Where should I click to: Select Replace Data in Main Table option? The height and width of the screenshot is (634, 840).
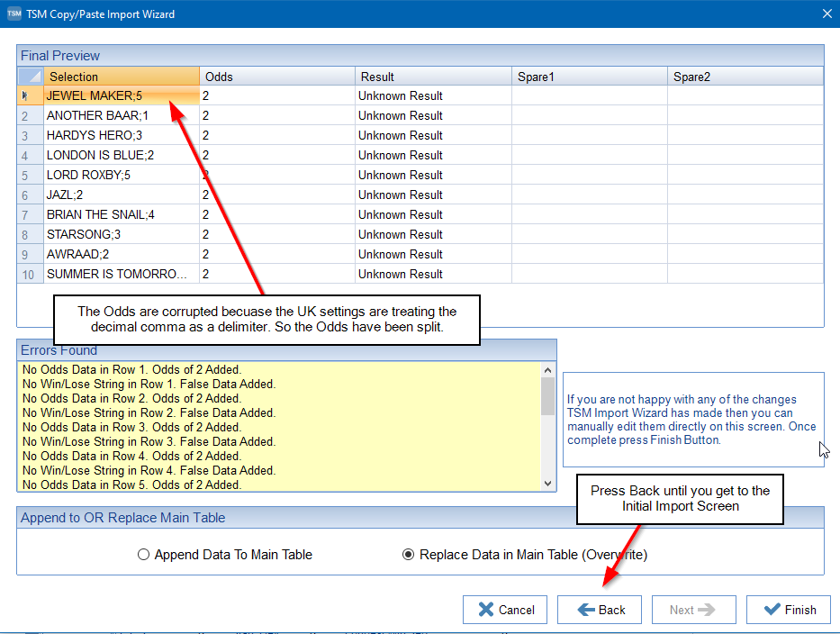(x=409, y=555)
